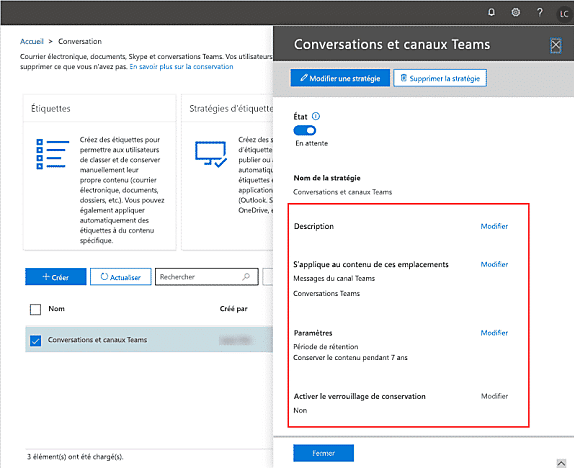Click Modifier une stratégie button

tap(340, 78)
